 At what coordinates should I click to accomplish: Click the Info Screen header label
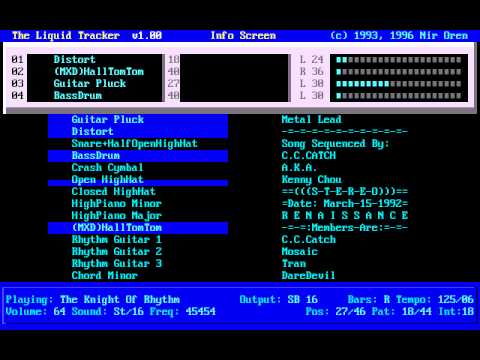[x=243, y=35]
